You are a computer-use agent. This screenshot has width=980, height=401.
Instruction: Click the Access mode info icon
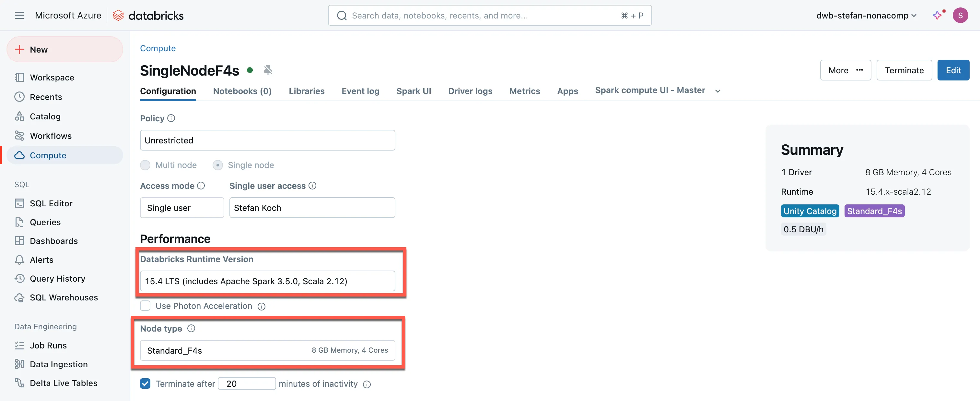pyautogui.click(x=201, y=186)
